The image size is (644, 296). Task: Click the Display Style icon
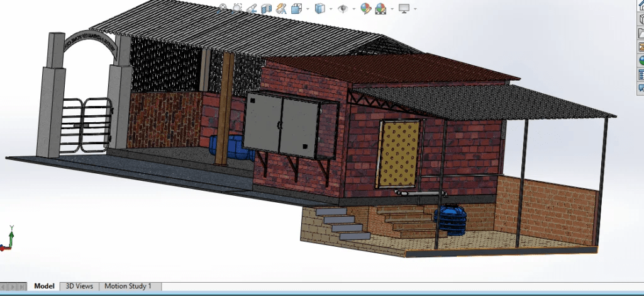[x=320, y=8]
